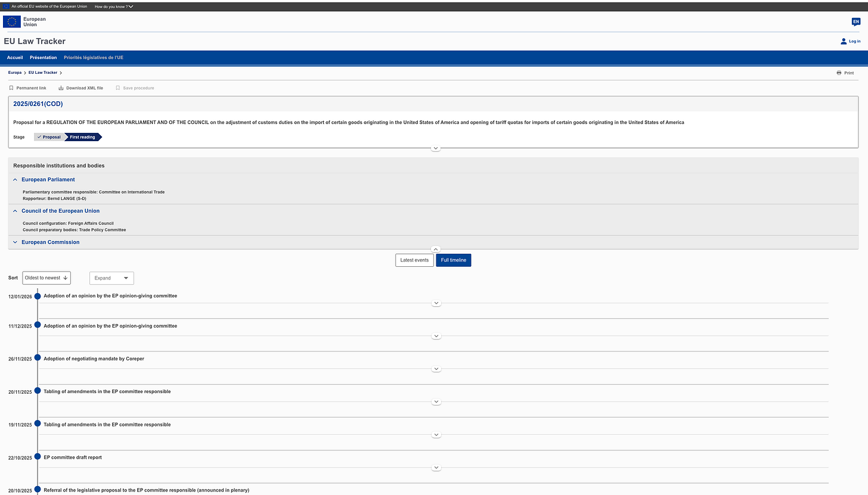Click 'Council preparatory bodies: Trade Policy Committee' text
This screenshot has width=868, height=495.
[75, 230]
